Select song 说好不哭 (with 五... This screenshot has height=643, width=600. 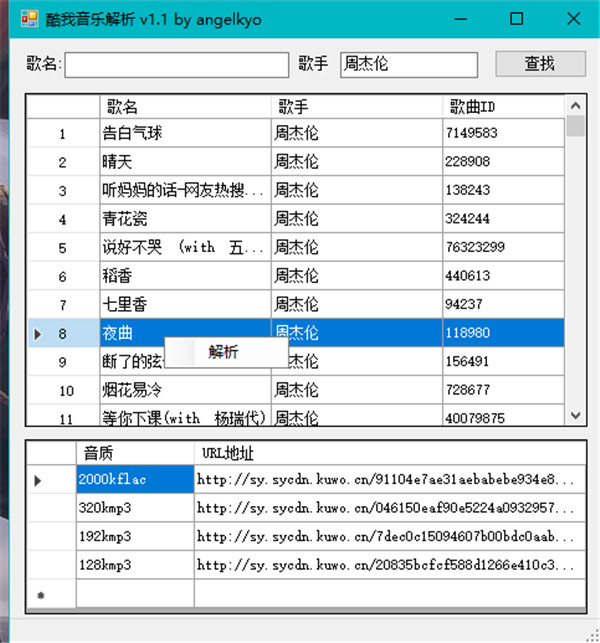[x=185, y=247]
